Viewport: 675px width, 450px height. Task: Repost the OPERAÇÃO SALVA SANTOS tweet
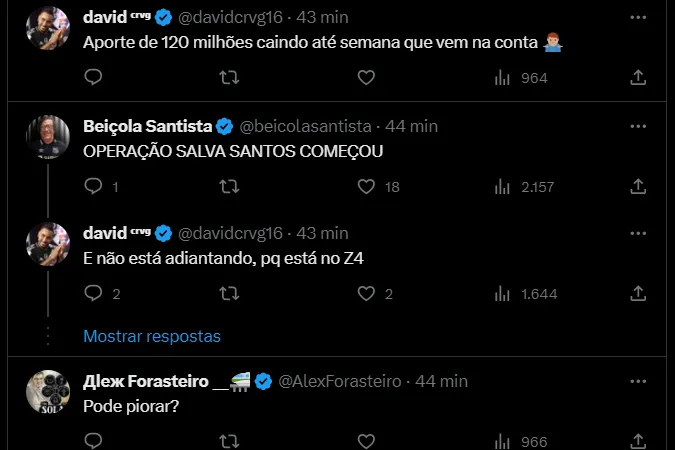pos(228,186)
